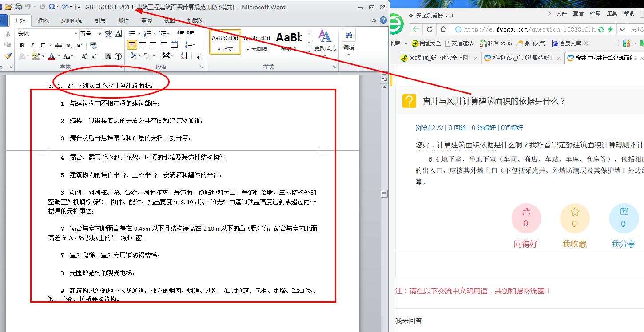Click the Word vertical scrollbar thumb
The image size is (644, 332).
384,194
